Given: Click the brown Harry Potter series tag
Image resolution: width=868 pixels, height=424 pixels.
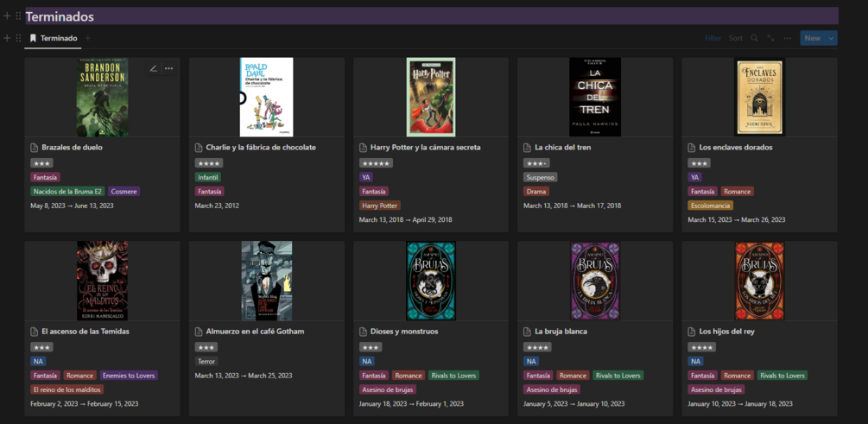Looking at the screenshot, I should pyautogui.click(x=380, y=206).
